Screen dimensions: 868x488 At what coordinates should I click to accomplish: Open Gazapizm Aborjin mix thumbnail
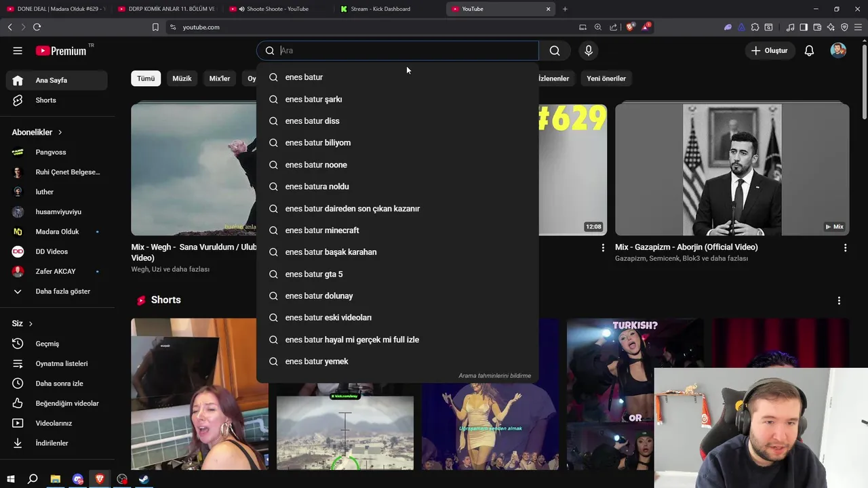pyautogui.click(x=732, y=169)
